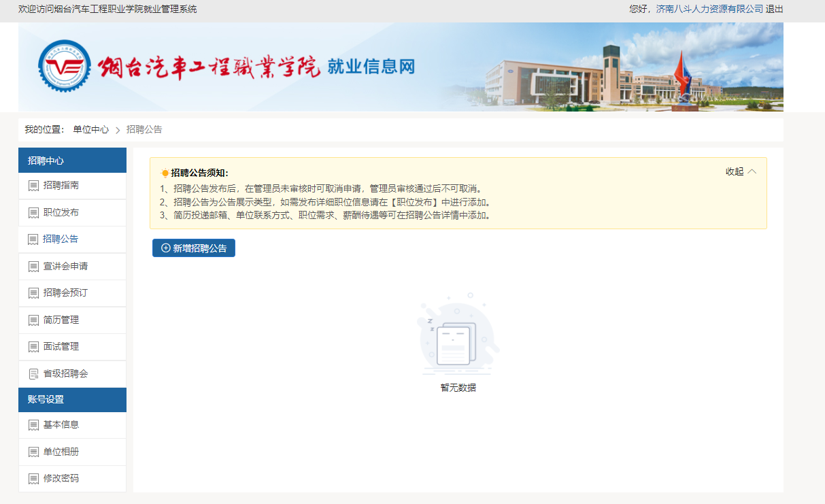The width and height of the screenshot is (825, 504).
Task: Open the 招聘公告 sidebar menu item
Action: [x=61, y=239]
